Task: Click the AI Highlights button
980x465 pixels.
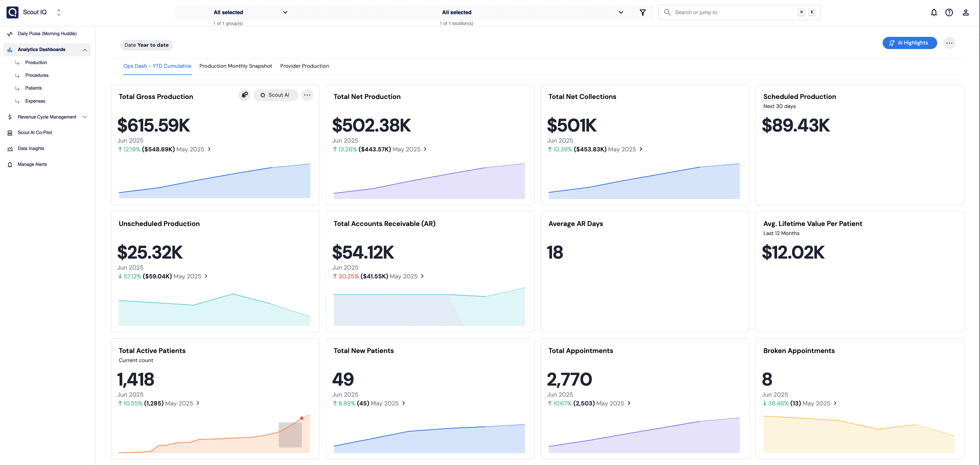Action: click(x=909, y=43)
